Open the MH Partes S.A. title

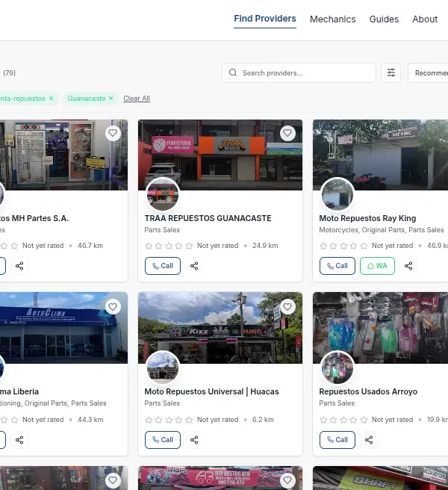pos(34,218)
